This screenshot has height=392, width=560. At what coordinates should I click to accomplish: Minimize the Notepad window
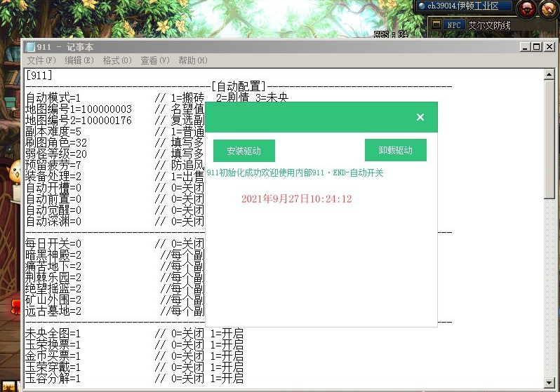coord(526,47)
